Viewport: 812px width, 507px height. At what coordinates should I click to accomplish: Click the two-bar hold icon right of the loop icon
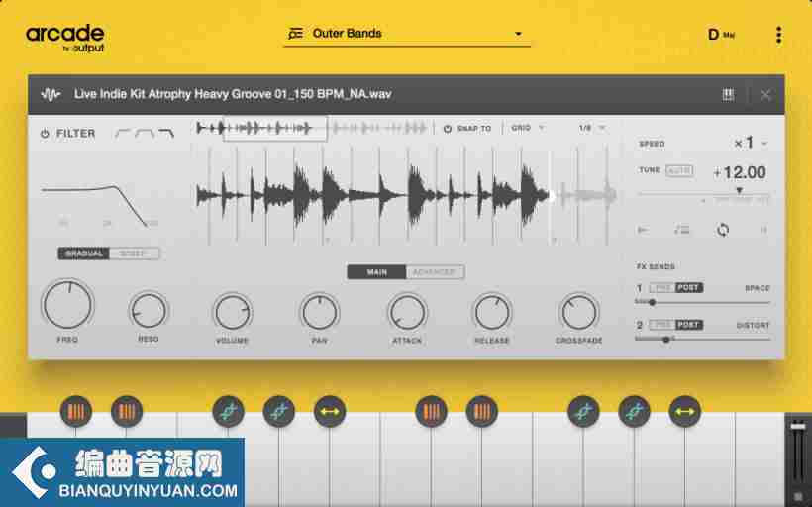[x=763, y=230]
